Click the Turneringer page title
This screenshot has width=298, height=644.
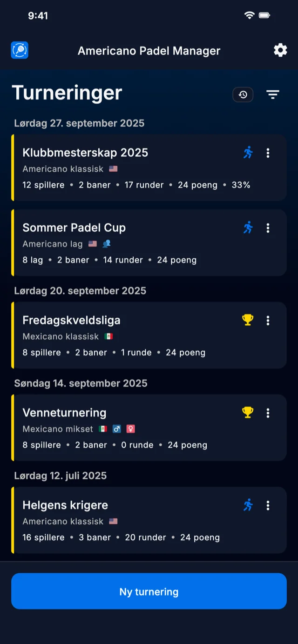pos(67,93)
